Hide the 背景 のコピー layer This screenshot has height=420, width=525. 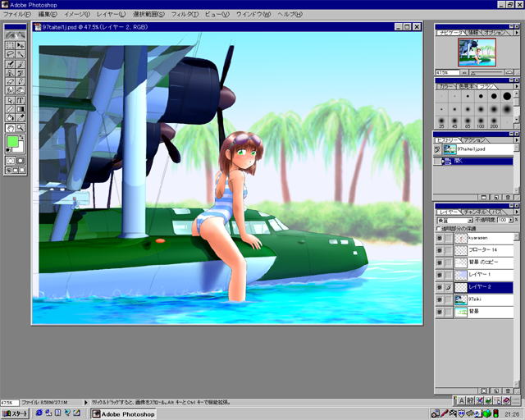(x=440, y=262)
